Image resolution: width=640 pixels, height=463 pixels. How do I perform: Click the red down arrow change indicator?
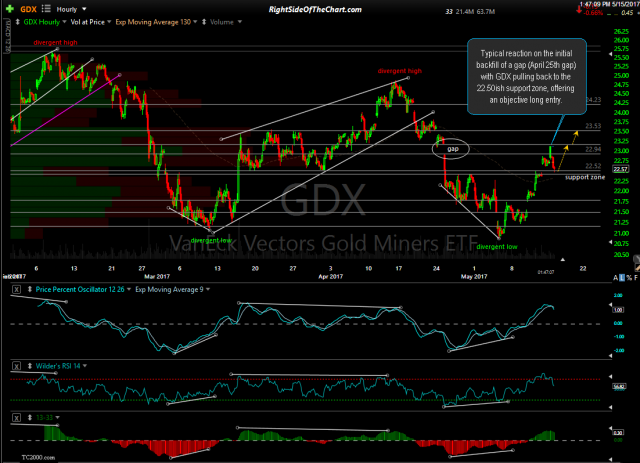(579, 10)
